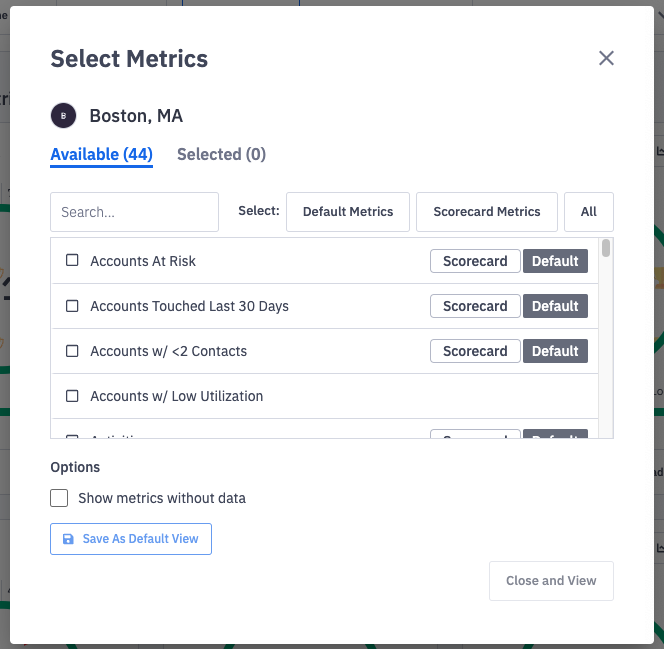
Task: Click Default tag on Accounts w/ <2 Contacts
Action: pyautogui.click(x=555, y=351)
